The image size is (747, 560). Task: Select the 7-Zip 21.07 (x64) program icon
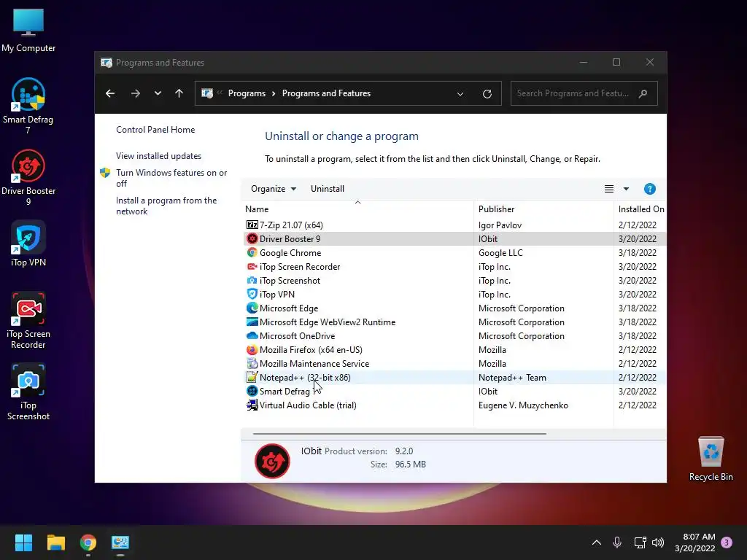click(x=252, y=225)
